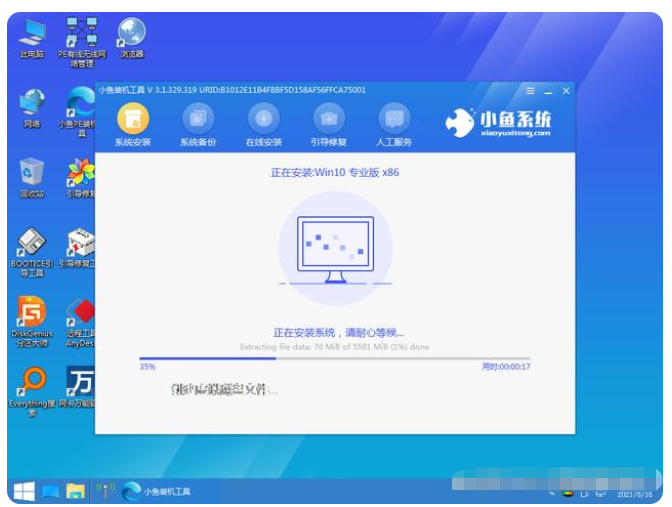Click the monitor illustration in installer
This screenshot has width=672, height=507.
click(x=334, y=247)
